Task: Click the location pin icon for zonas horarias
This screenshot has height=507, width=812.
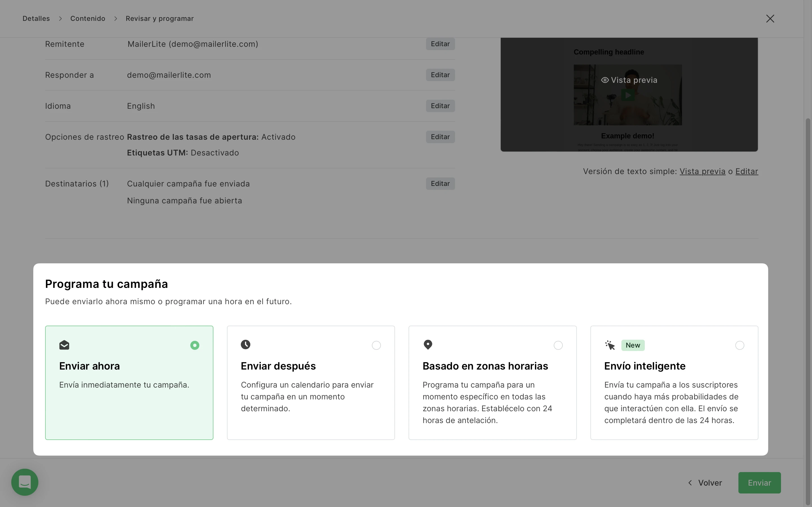Action: pos(428,345)
